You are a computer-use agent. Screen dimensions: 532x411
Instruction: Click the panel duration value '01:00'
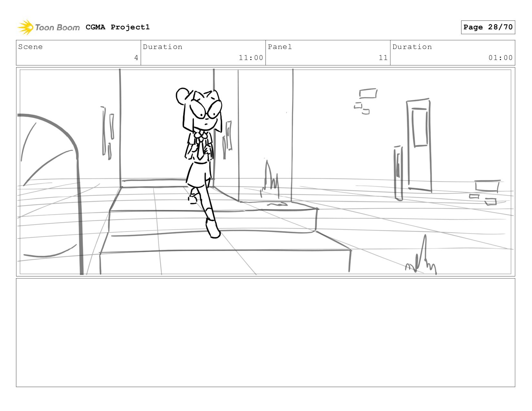pos(500,58)
